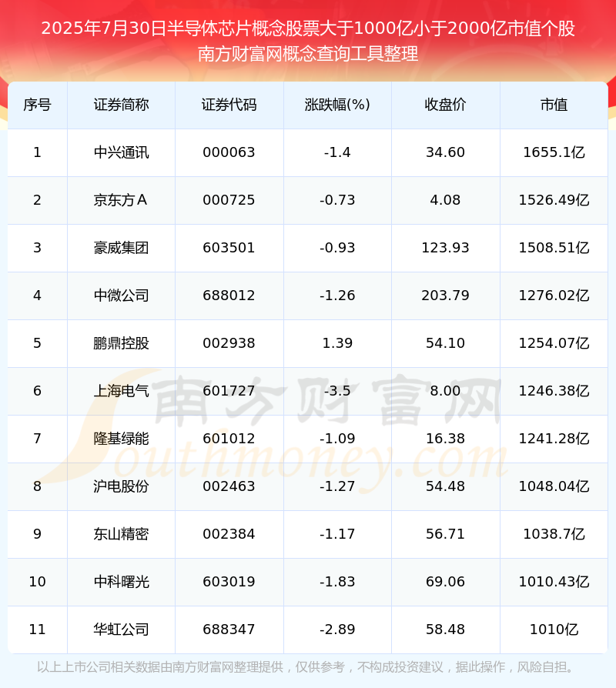Click market value 1010亿 for 华虹公司
616x688 pixels.
tap(554, 630)
